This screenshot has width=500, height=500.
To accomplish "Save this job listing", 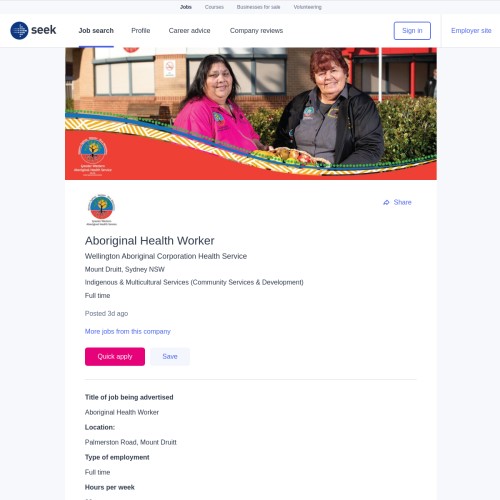I will click(x=170, y=356).
